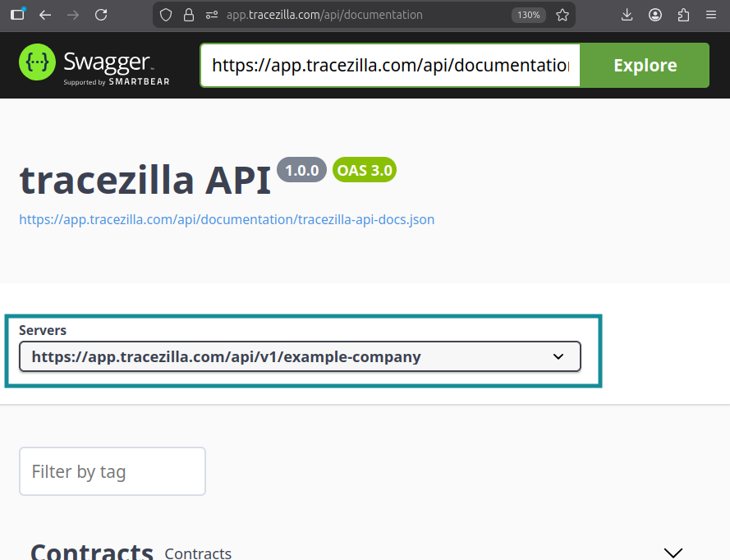The image size is (730, 560).
Task: Open the hamburger application menu
Action: point(711,15)
